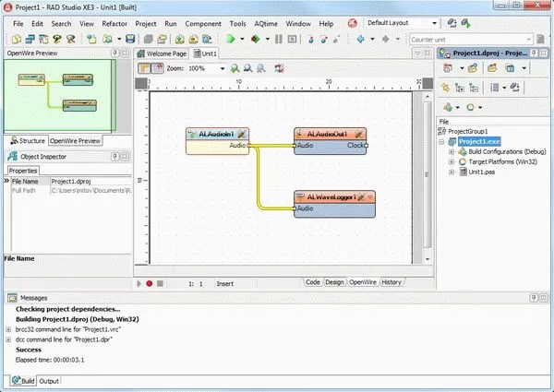The image size is (554, 392).
Task: Select Unit1.pas in project tree
Action: tap(481, 172)
